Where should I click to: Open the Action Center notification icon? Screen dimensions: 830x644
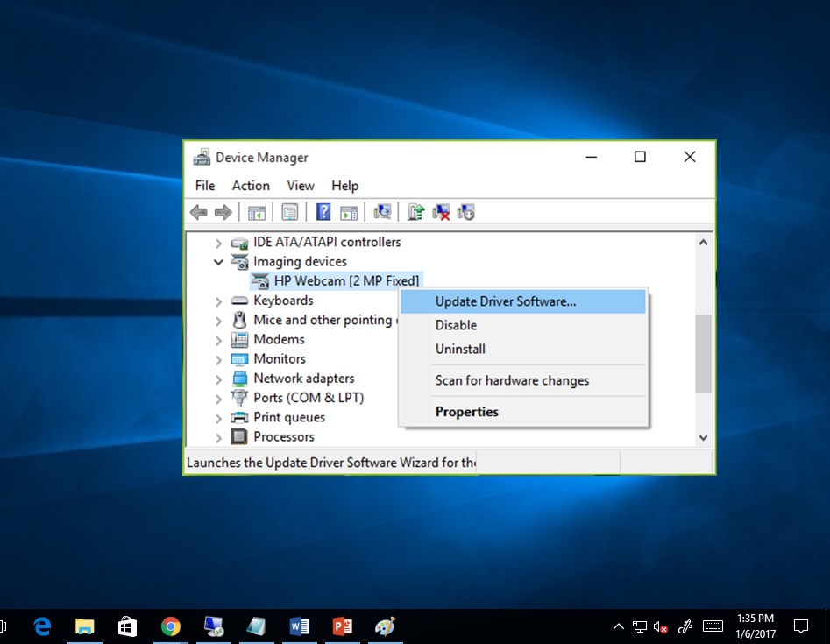pos(801,626)
